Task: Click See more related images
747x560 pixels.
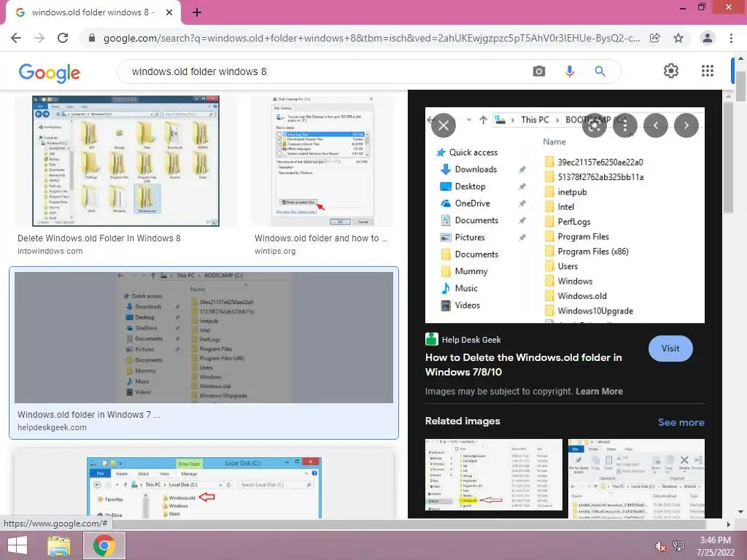Action: pos(681,422)
